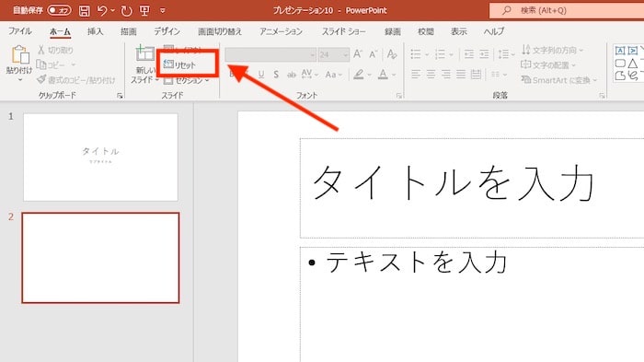Toggle text shadow (S) formatting
This screenshot has height=362, width=644.
276,75
